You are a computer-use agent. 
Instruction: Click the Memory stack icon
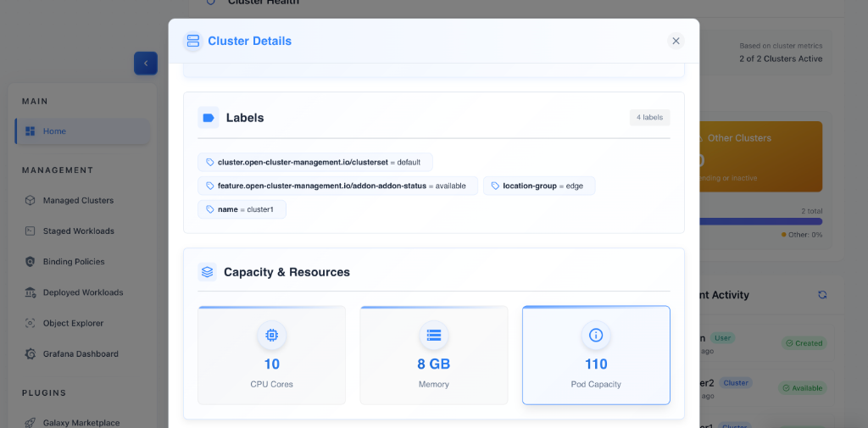(x=434, y=336)
